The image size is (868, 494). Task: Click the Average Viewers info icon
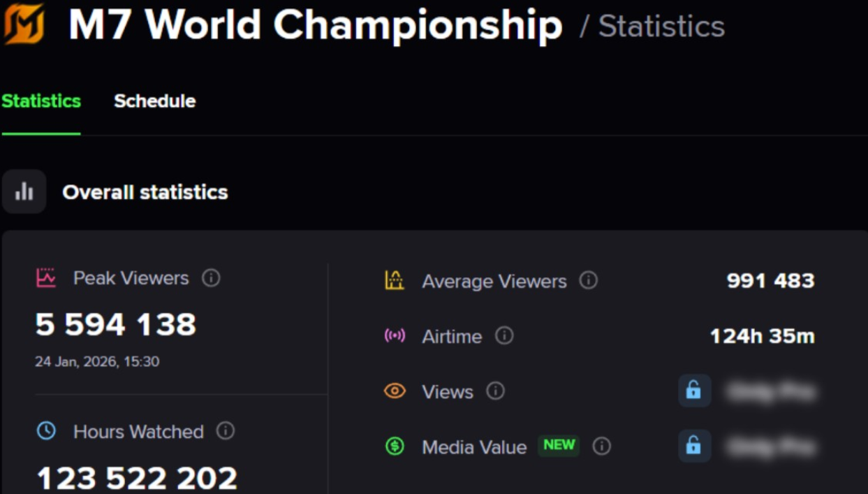pos(589,281)
